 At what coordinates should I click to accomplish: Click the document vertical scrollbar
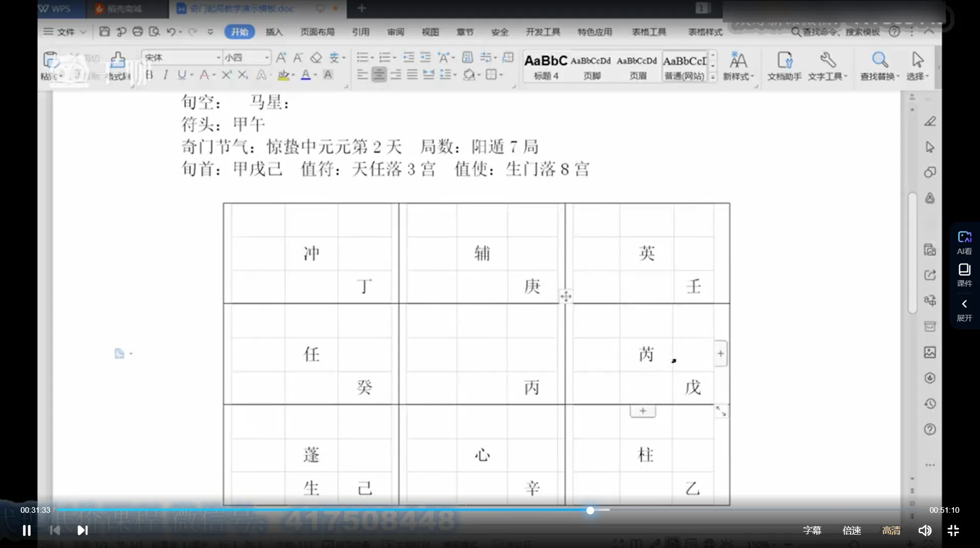(x=913, y=253)
